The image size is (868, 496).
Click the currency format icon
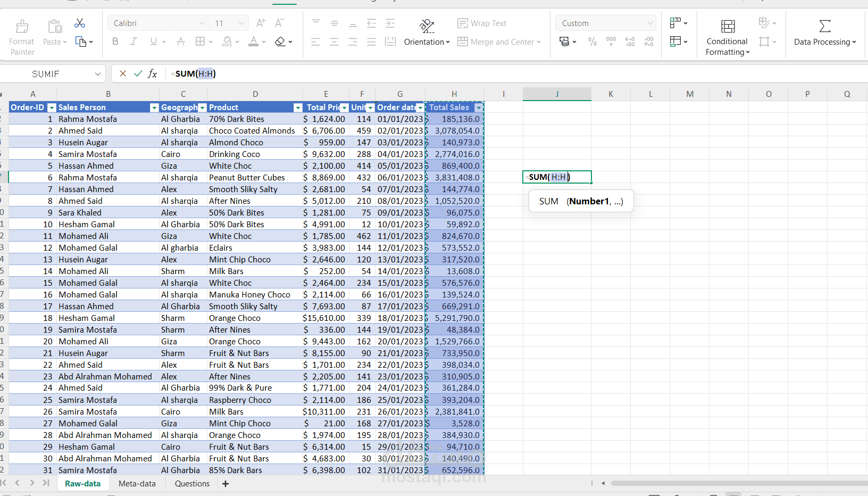point(565,42)
